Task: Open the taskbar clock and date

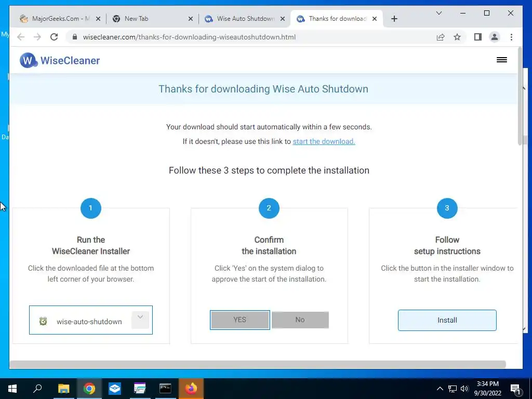Action: [487, 389]
